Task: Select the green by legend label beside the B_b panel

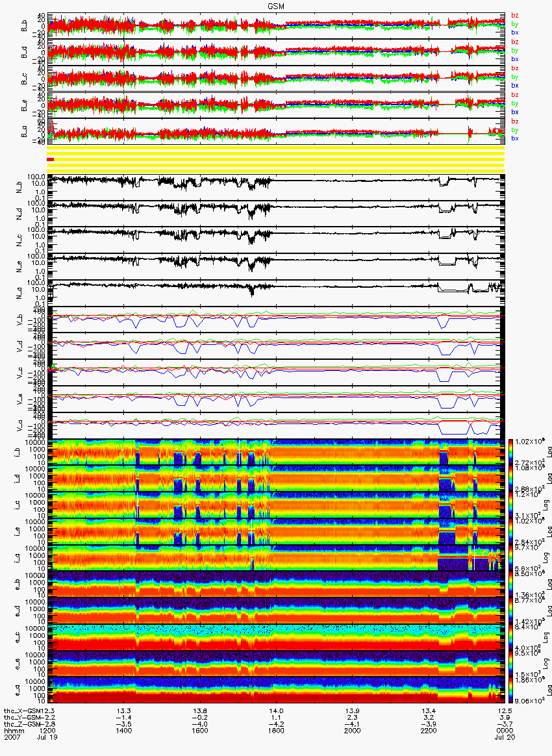Action: pos(515,23)
